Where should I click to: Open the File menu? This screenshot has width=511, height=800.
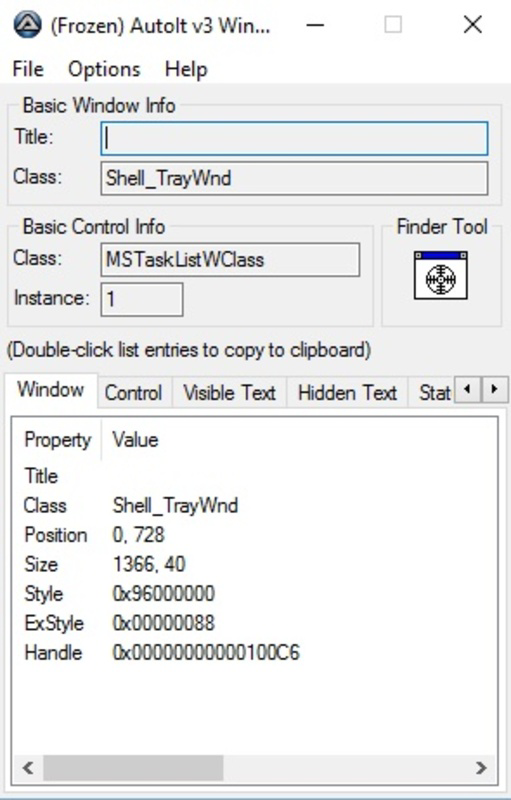28,69
